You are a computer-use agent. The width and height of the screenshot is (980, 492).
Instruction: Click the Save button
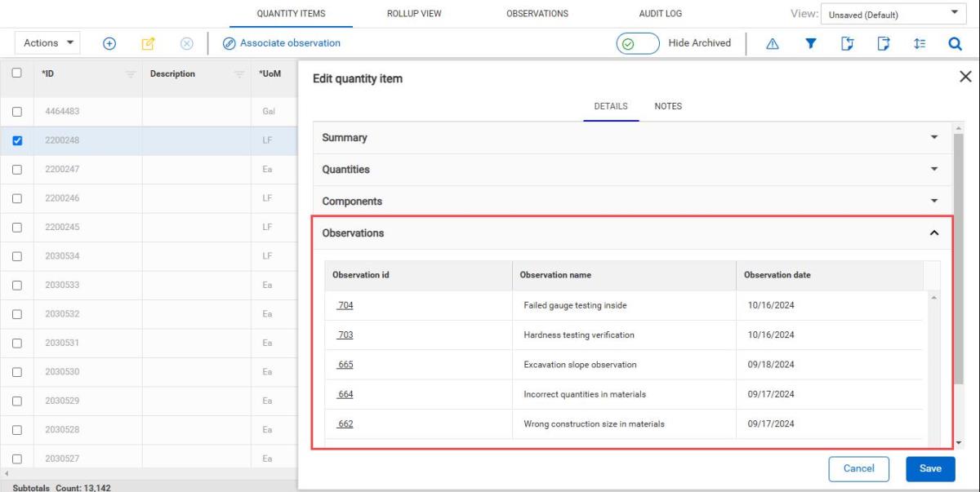point(930,468)
